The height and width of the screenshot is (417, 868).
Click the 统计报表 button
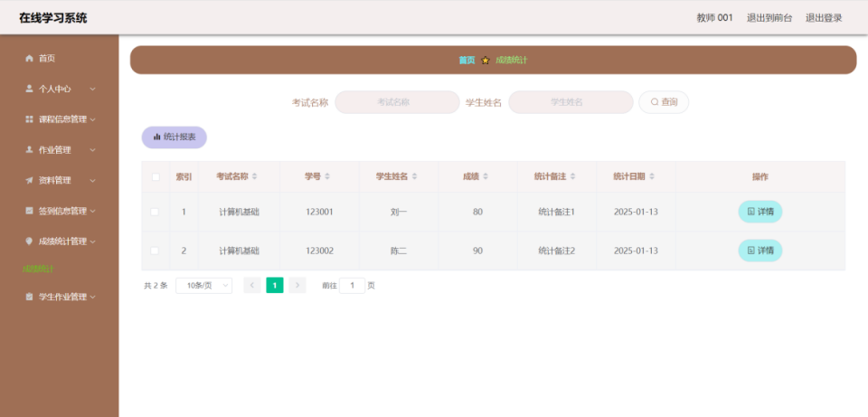(175, 137)
